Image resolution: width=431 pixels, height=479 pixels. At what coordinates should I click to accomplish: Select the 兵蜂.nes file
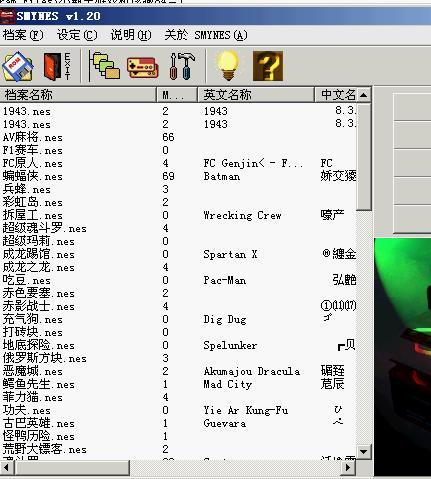coord(27,189)
